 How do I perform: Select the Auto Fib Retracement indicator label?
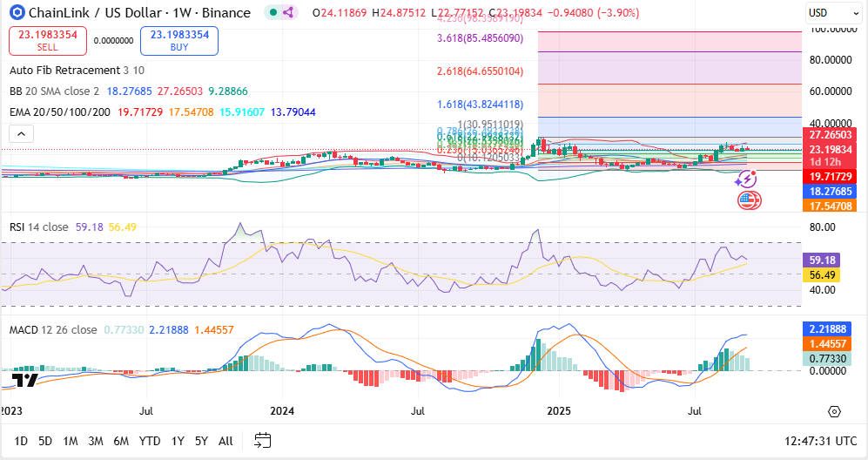pyautogui.click(x=64, y=70)
